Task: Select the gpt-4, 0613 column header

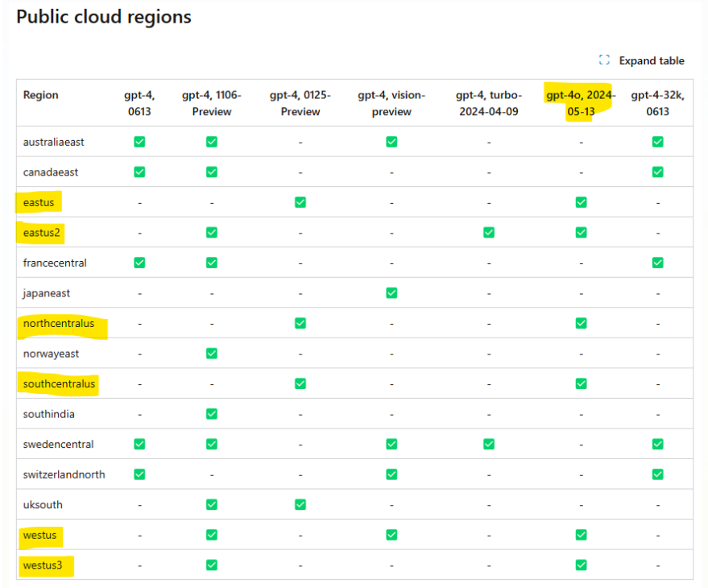Action: click(139, 103)
